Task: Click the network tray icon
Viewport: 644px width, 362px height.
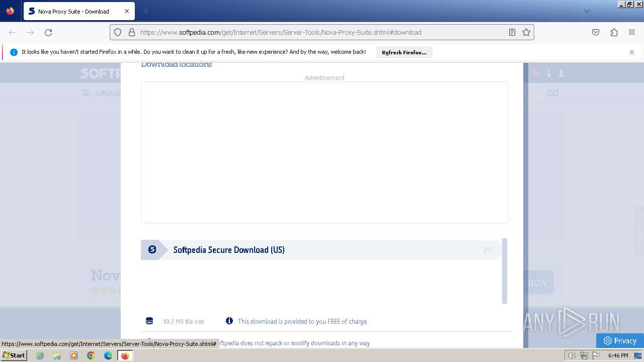Action: (x=584, y=355)
